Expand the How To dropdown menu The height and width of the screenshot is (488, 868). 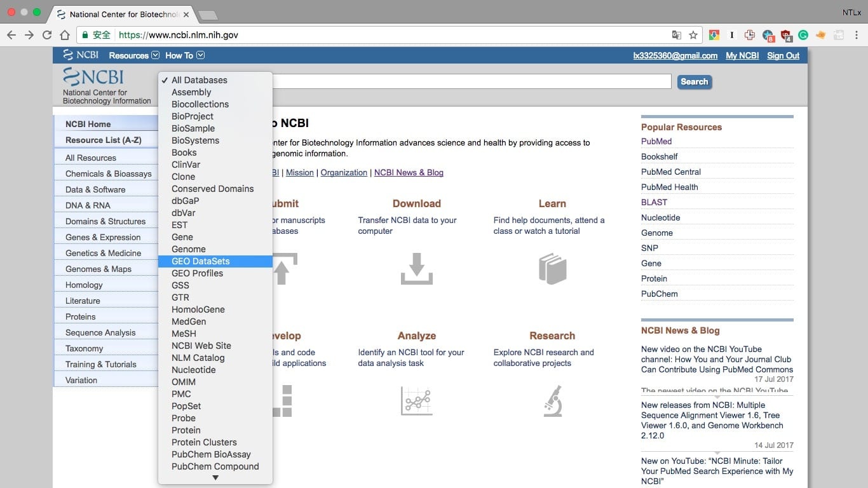click(185, 55)
